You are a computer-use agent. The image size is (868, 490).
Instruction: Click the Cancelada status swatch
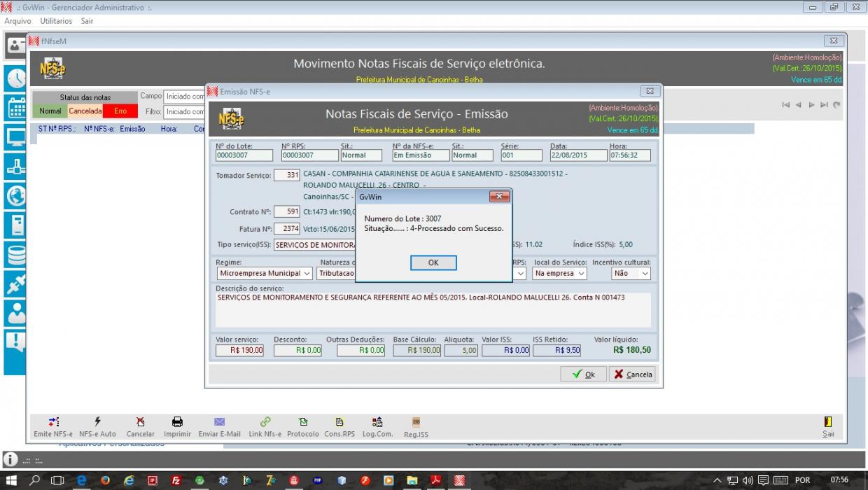(85, 111)
